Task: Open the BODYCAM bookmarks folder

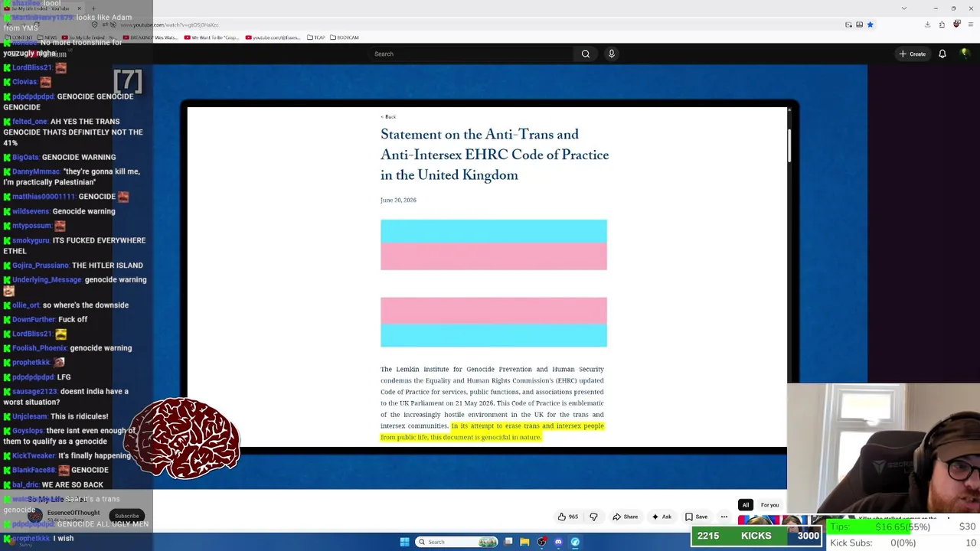Action: point(345,37)
